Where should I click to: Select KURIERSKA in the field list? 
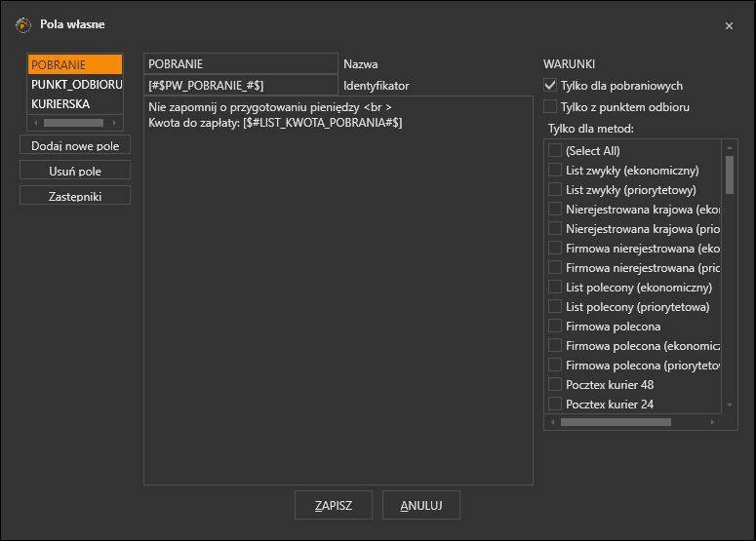[75, 103]
